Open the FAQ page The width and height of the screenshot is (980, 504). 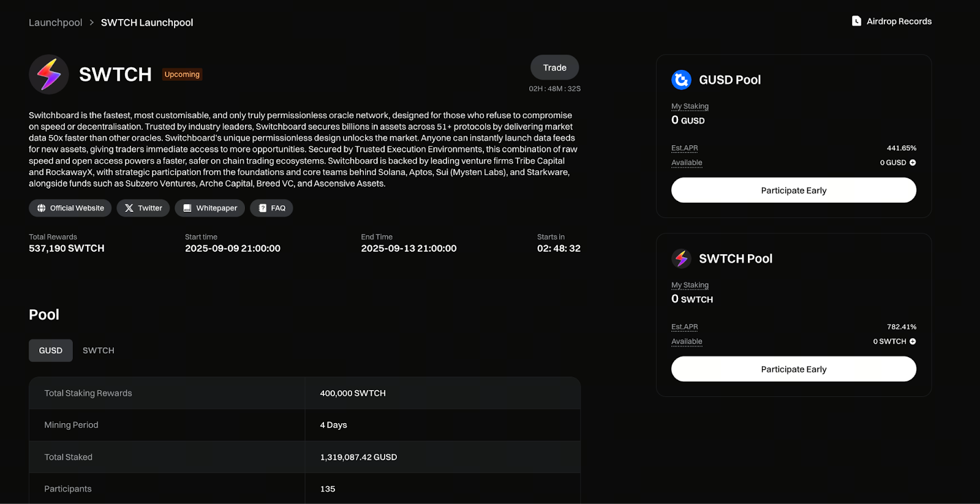[271, 208]
